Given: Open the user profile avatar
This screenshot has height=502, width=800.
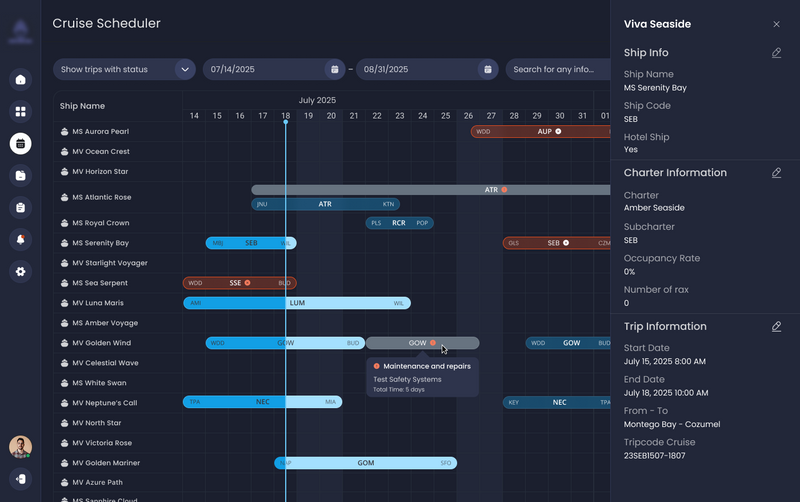Looking at the screenshot, I should tap(20, 447).
